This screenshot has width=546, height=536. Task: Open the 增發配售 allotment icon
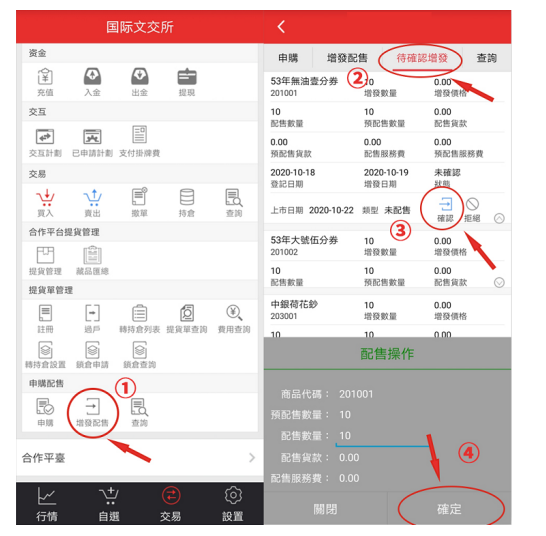point(92,413)
